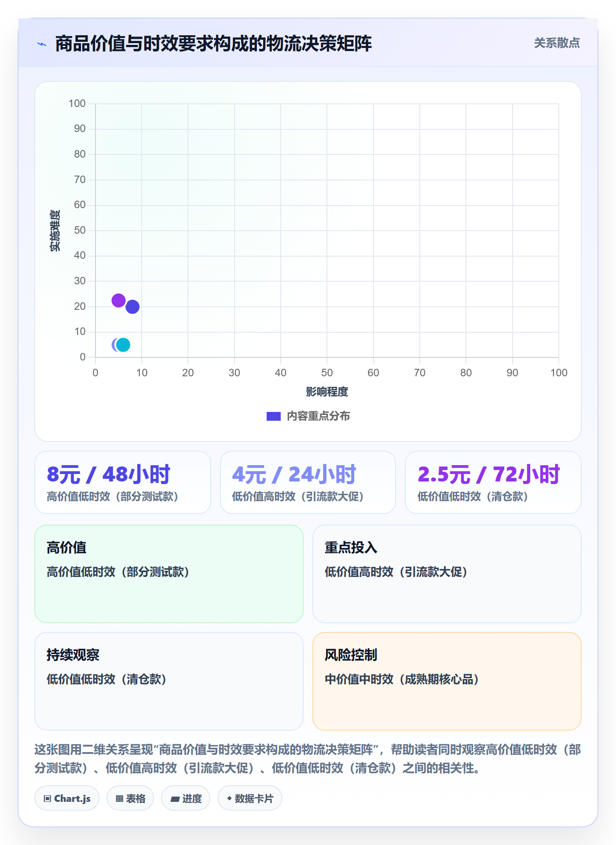The height and width of the screenshot is (845, 616).
Task: Click the title 商品价值与时效要求构成的物流决策矩阵
Action: (x=213, y=44)
